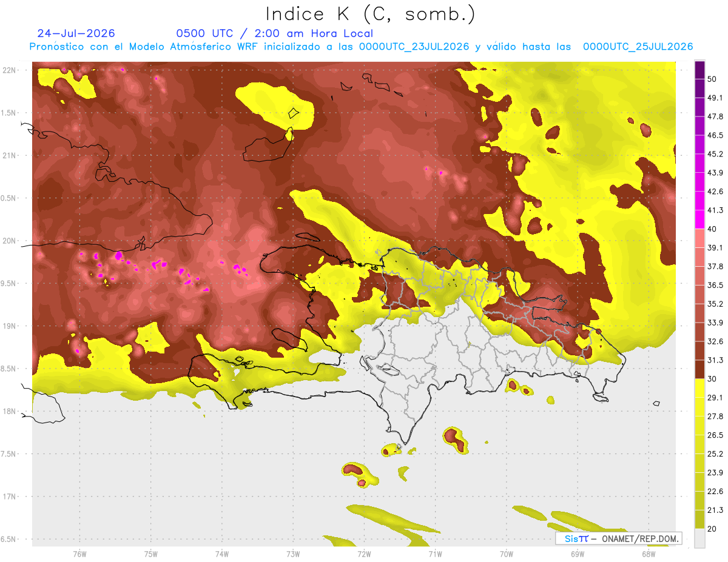The image size is (728, 562).
Task: Click the colorbar value "46.5"
Action: (x=715, y=135)
